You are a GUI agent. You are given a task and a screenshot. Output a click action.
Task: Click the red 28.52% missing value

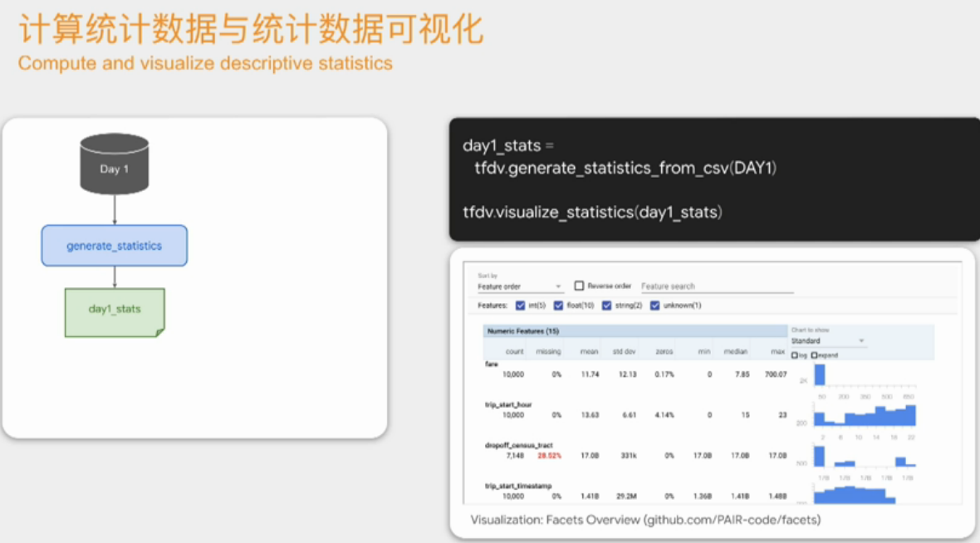pyautogui.click(x=549, y=456)
